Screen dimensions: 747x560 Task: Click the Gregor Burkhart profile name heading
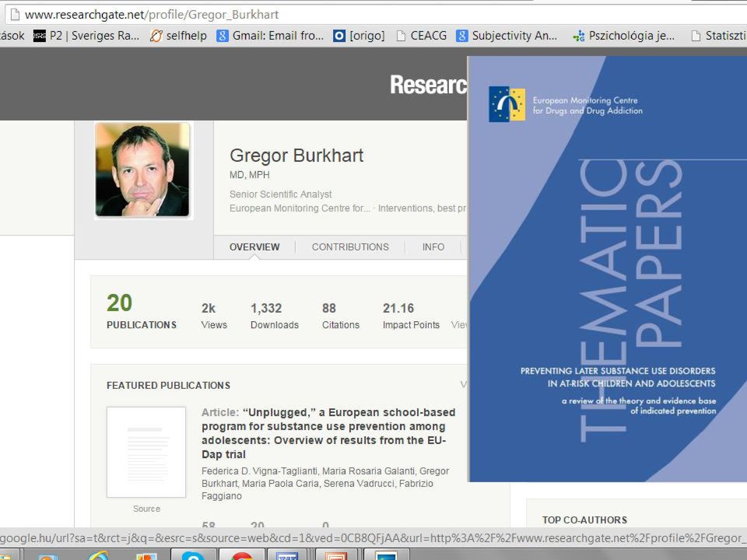pyautogui.click(x=296, y=156)
